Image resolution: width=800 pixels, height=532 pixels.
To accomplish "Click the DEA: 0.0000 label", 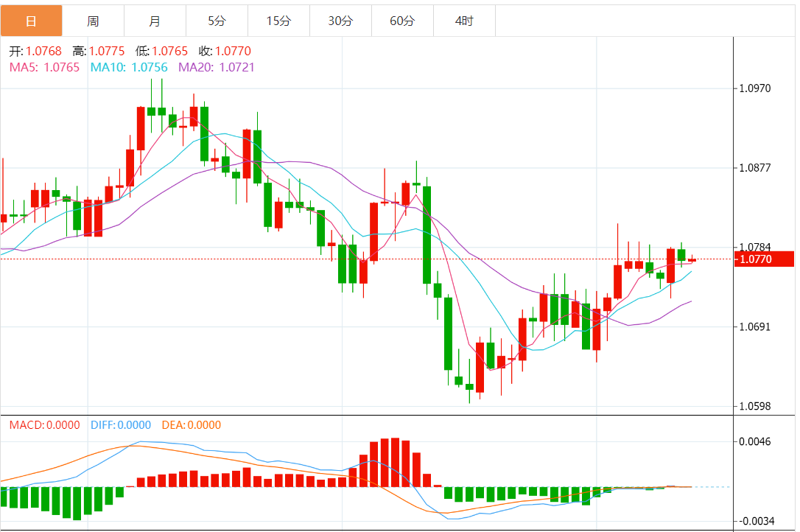I will (x=192, y=425).
